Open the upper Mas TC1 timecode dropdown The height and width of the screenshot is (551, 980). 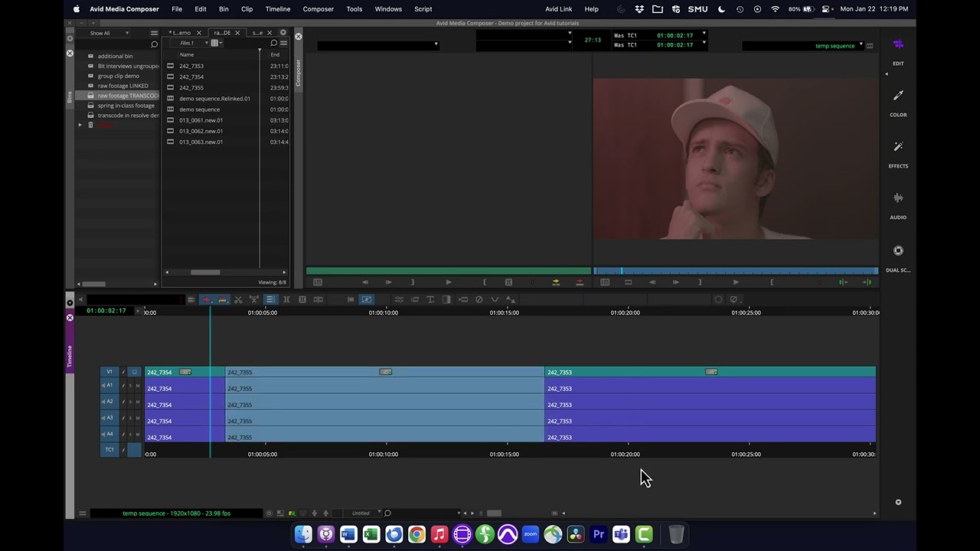tap(704, 34)
